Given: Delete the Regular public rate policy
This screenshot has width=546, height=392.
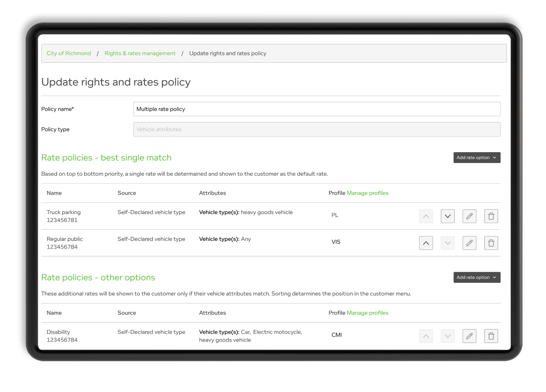Looking at the screenshot, I should pos(491,243).
